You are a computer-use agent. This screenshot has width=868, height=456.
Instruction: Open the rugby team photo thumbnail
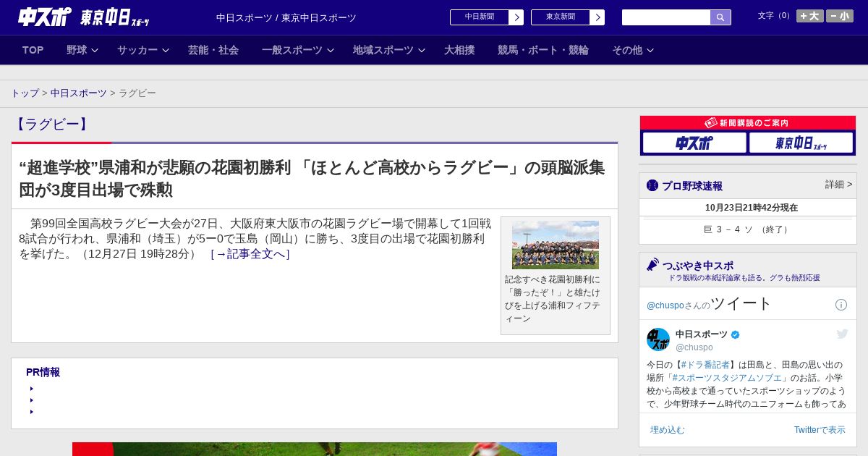click(x=556, y=245)
